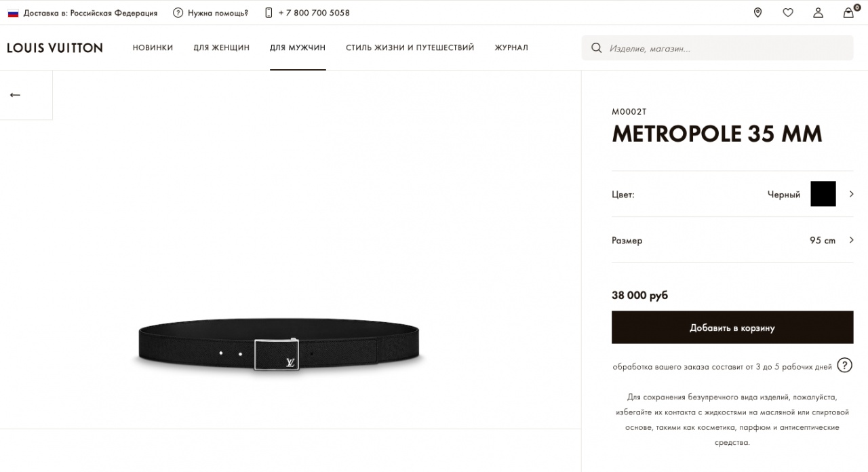Open the ДЛЯ ЖЕНЩИН menu
This screenshot has height=472, width=868.
[221, 47]
